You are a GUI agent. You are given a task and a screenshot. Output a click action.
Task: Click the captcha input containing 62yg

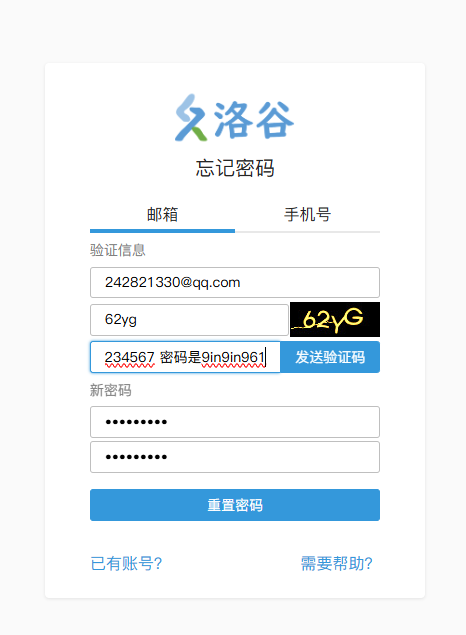pos(189,320)
